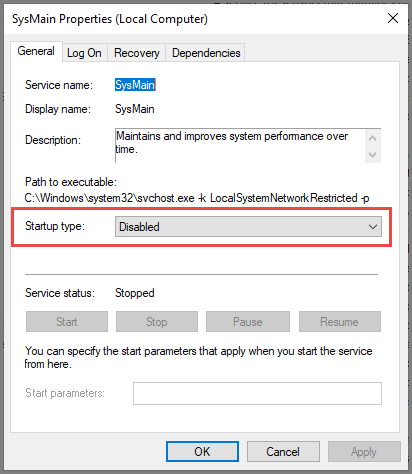412x474 pixels.
Task: Click the Start service button
Action: pos(67,322)
